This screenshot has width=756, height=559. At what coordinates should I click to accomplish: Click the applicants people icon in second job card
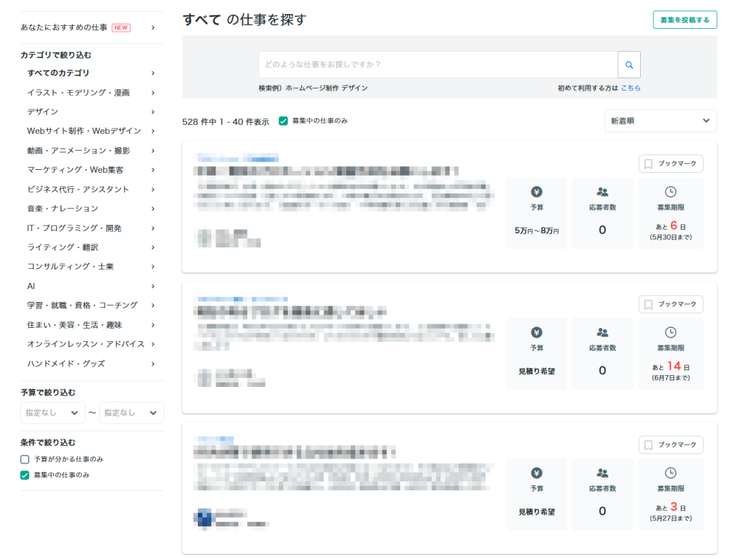602,332
